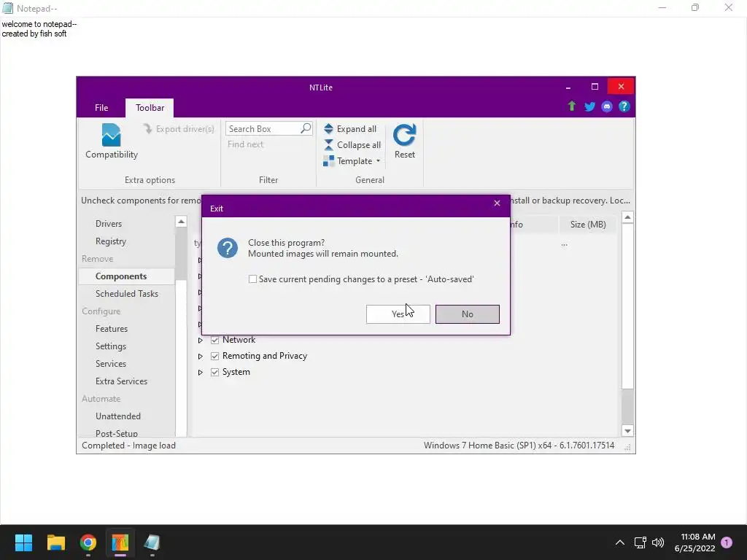
Task: Show hidden system tray icons
Action: 620,542
